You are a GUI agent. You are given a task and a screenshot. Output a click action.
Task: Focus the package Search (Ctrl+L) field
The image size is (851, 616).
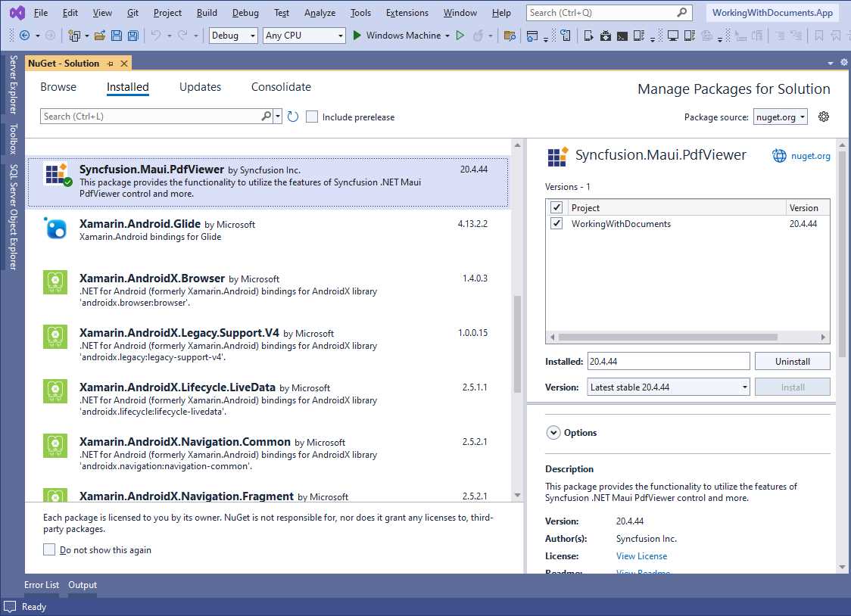pyautogui.click(x=151, y=116)
